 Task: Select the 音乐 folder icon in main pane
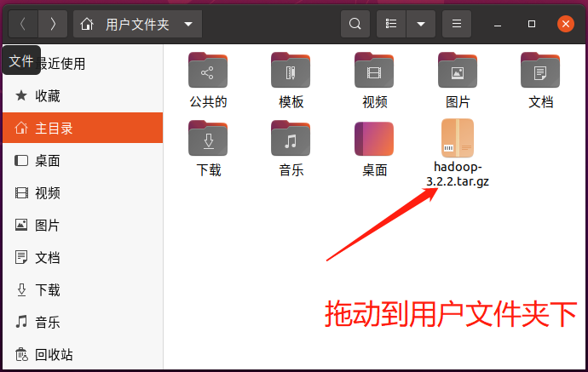click(x=291, y=138)
